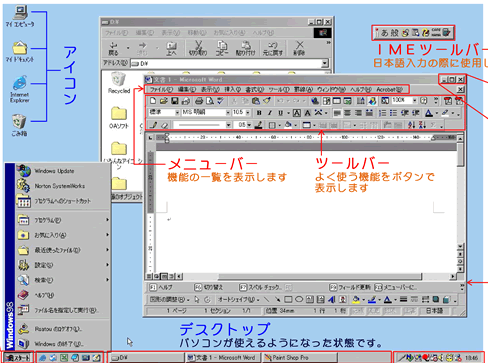The height and width of the screenshot is (363, 488).
Task: Toggle Italic formatting in Word
Action: pyautogui.click(x=270, y=113)
